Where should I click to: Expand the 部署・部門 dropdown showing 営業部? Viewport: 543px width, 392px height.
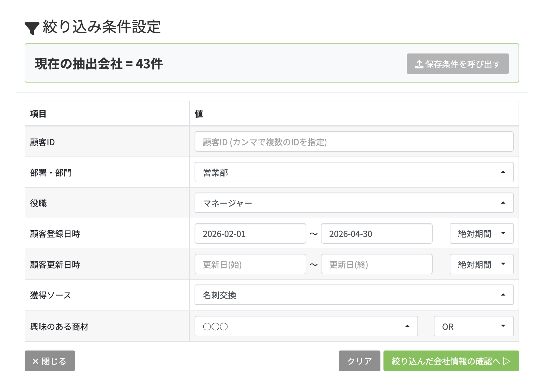pos(354,172)
